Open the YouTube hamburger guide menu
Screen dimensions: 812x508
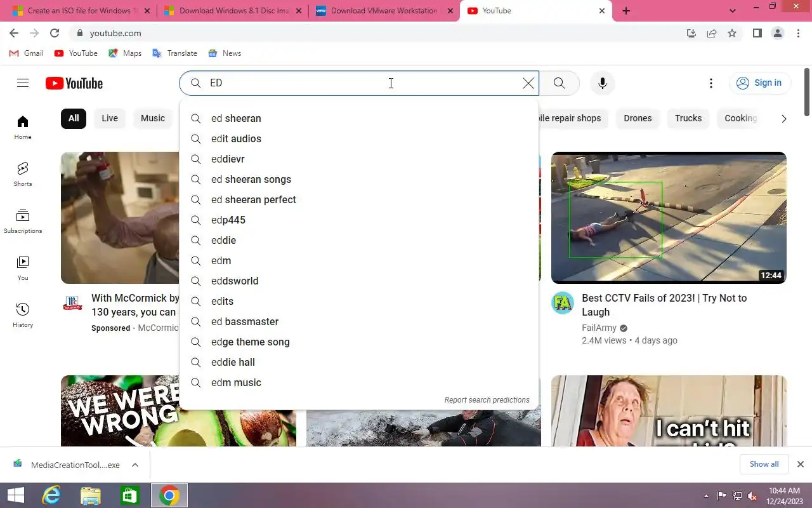(x=23, y=83)
